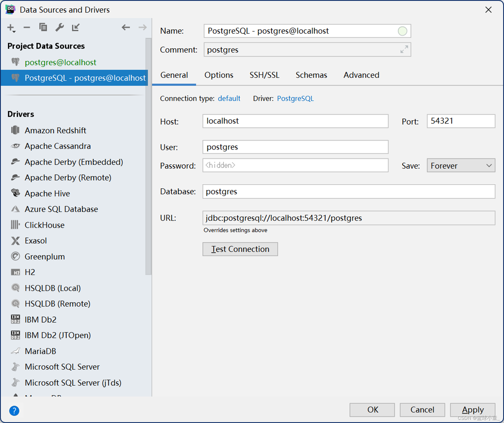Go back with left arrow icon
Image resolution: width=504 pixels, height=423 pixels.
126,27
